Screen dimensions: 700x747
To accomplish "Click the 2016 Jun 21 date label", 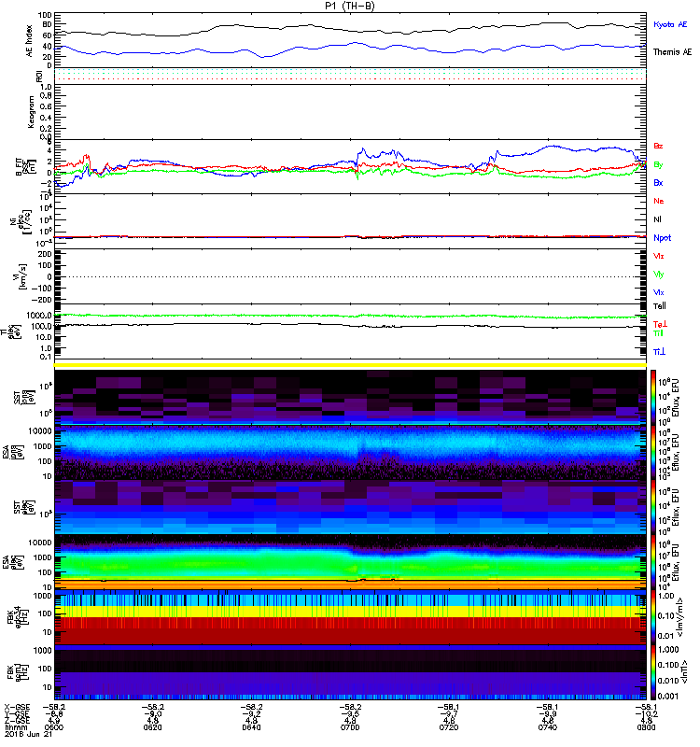I will point(28,734).
